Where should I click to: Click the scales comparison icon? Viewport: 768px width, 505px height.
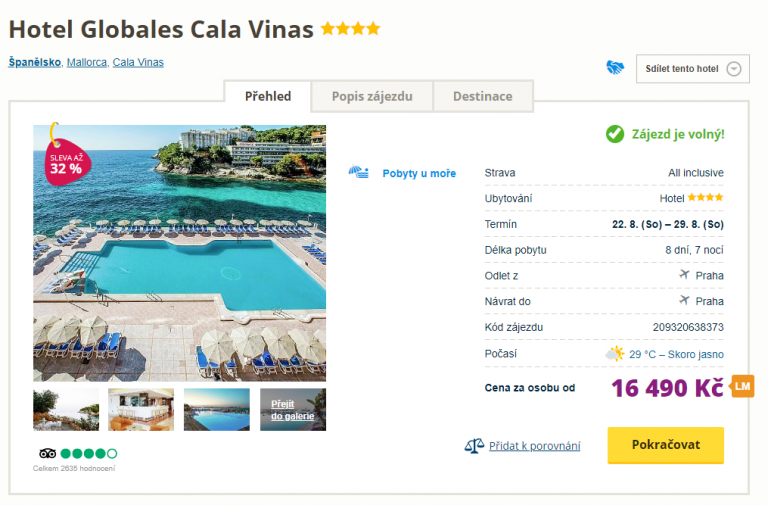click(x=474, y=445)
